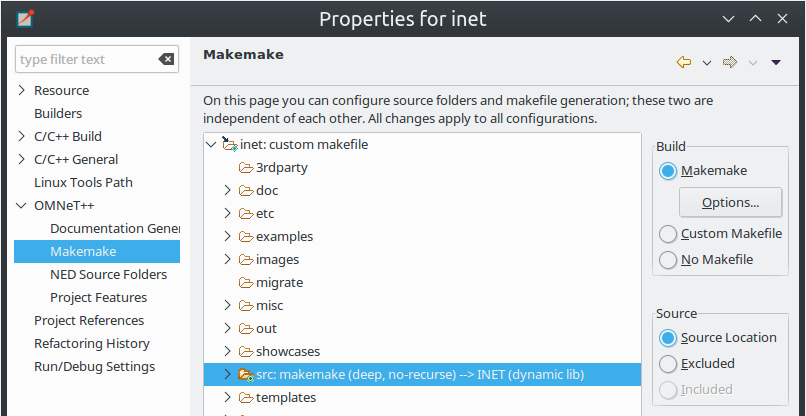Click the inet project folder icon
806x416 pixels.
[x=230, y=144]
